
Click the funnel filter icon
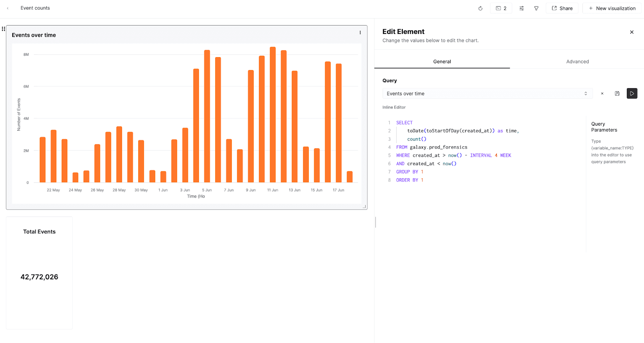(536, 8)
